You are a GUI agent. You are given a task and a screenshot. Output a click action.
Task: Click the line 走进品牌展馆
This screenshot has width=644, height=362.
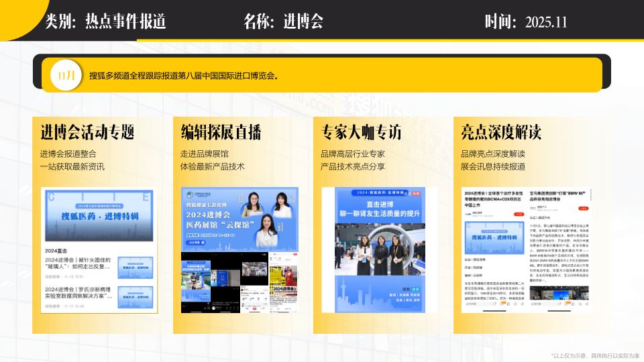205,154
